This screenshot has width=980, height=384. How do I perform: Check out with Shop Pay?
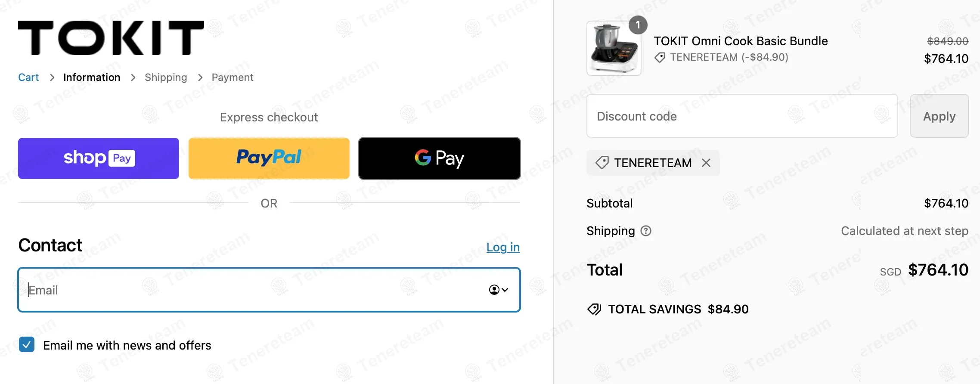99,158
